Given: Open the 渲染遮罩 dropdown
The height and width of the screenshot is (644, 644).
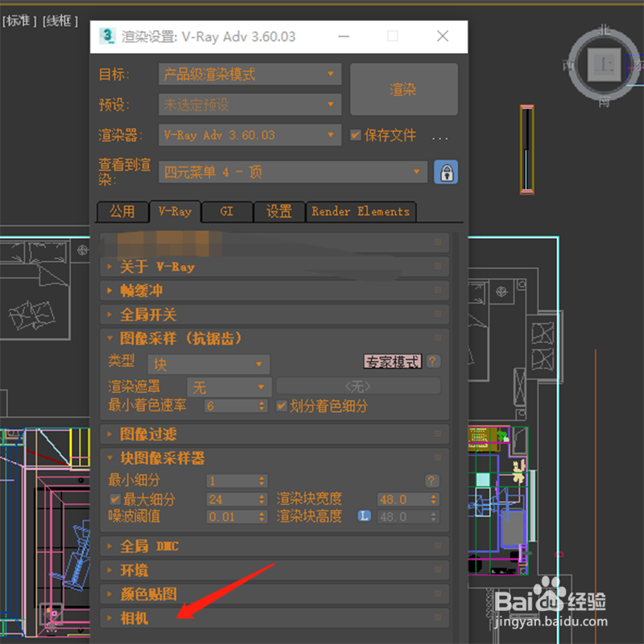Looking at the screenshot, I should [x=229, y=387].
